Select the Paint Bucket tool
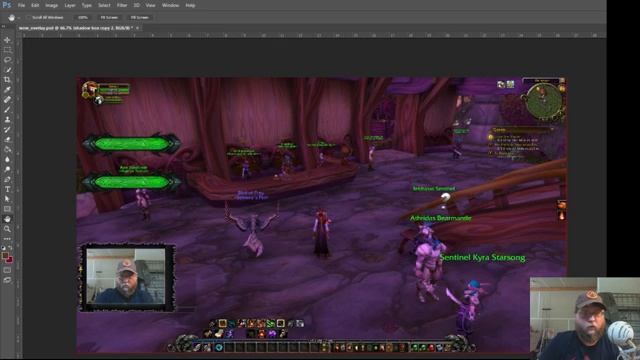Screen dimensions: 640x360 point(7,149)
